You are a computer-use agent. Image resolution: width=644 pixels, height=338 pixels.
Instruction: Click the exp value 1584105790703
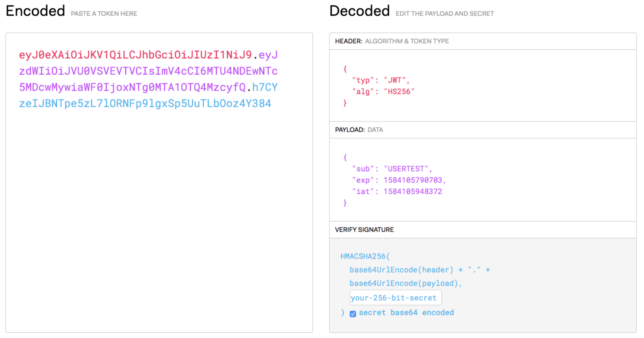(x=413, y=180)
